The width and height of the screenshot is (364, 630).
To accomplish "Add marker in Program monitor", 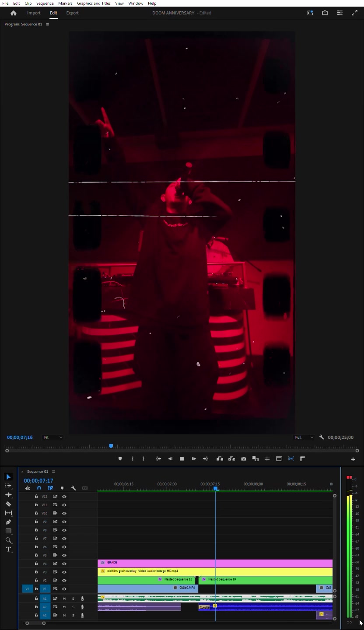I will pyautogui.click(x=120, y=459).
